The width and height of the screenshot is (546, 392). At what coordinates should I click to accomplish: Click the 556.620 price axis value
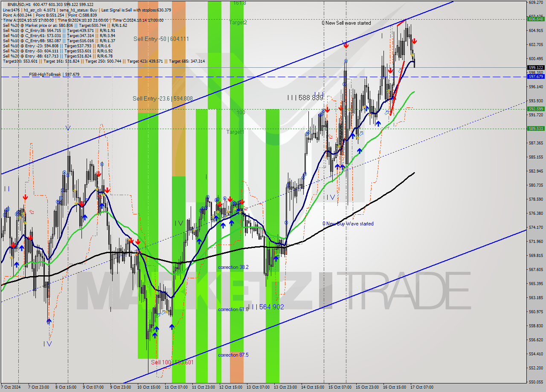coord(535,340)
